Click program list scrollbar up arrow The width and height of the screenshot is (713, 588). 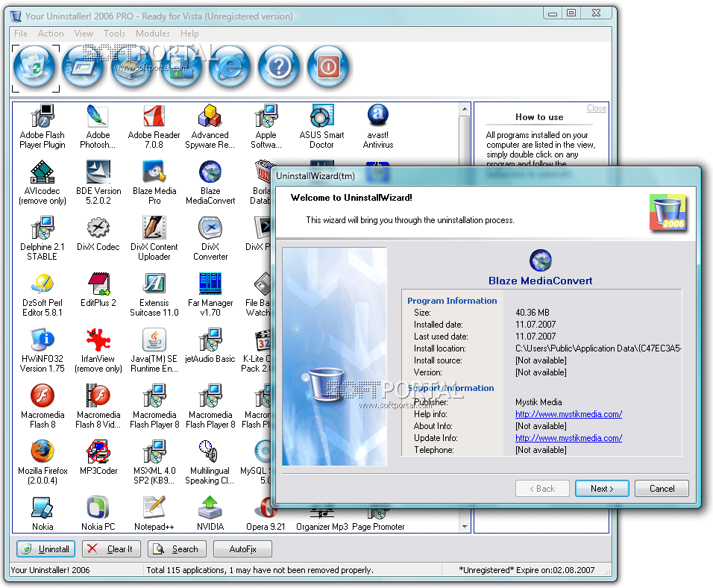(464, 109)
